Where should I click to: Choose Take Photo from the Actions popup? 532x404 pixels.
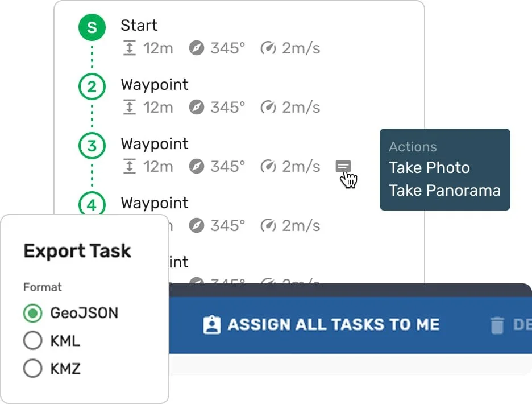pos(429,167)
